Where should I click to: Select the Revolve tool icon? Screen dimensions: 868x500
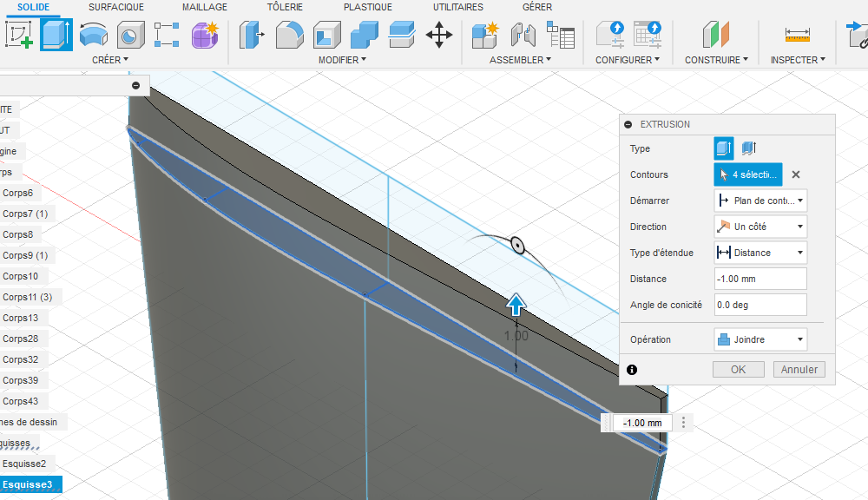[x=93, y=35]
